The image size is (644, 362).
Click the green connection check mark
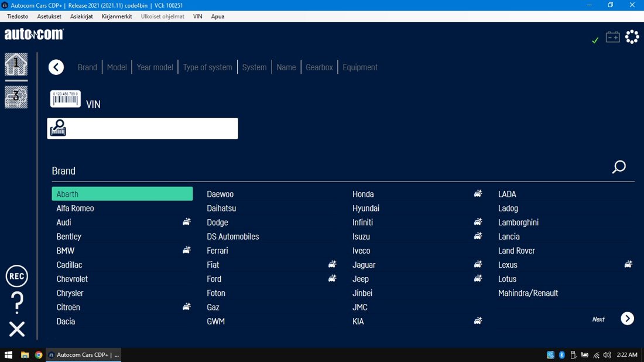pyautogui.click(x=595, y=40)
